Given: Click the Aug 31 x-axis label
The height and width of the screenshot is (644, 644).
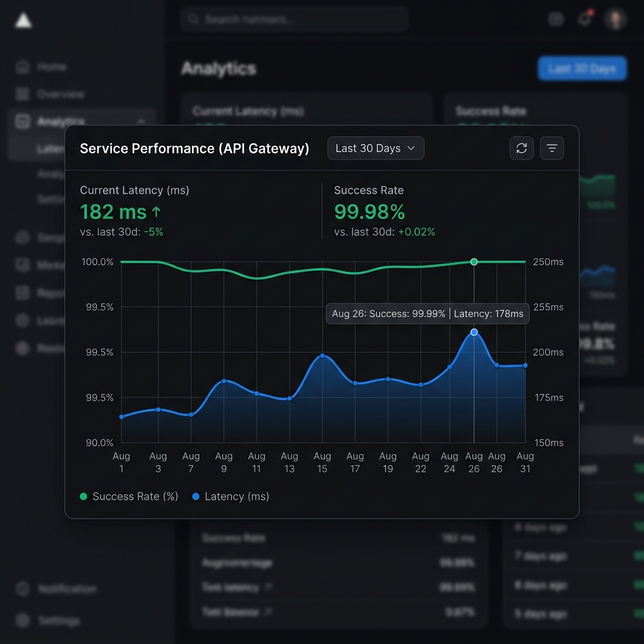Looking at the screenshot, I should (x=525, y=462).
